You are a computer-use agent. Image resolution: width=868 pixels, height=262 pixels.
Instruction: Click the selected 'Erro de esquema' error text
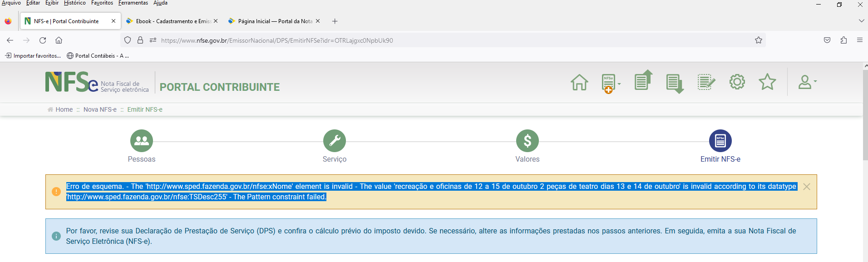tap(431, 192)
